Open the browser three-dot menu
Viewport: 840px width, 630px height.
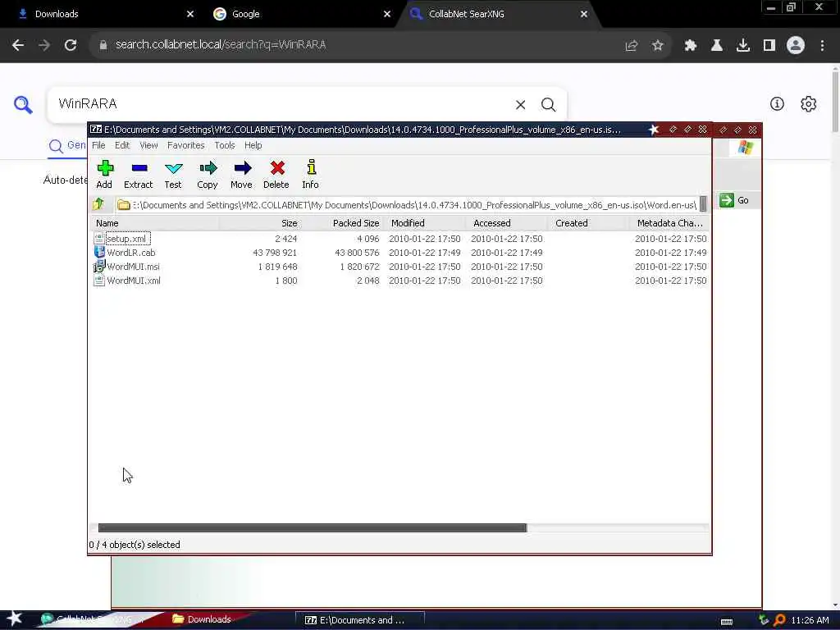point(822,46)
